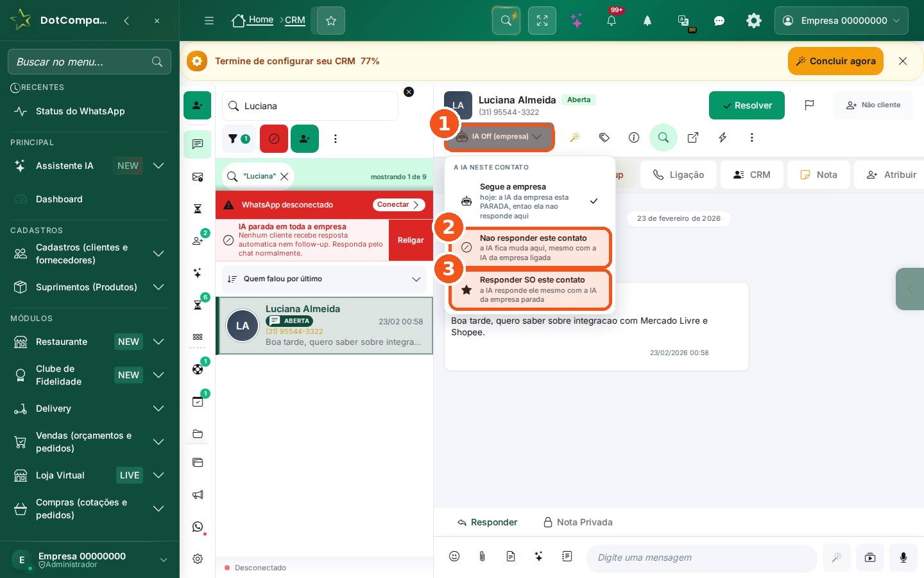Viewport: 924px width, 578px height.
Task: Click the tag labels icon in chat header
Action: point(604,137)
